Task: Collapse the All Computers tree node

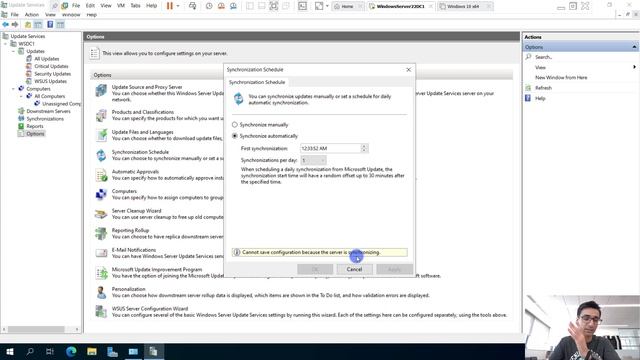Action: point(21,96)
